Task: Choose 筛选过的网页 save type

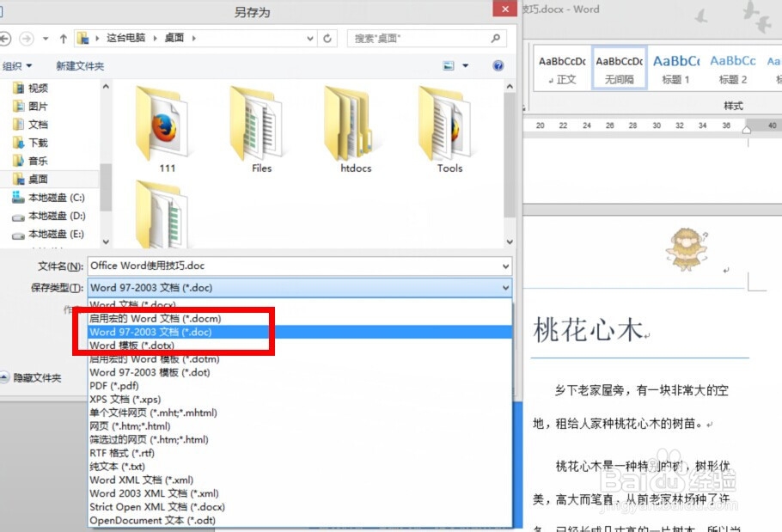Action: click(x=300, y=440)
